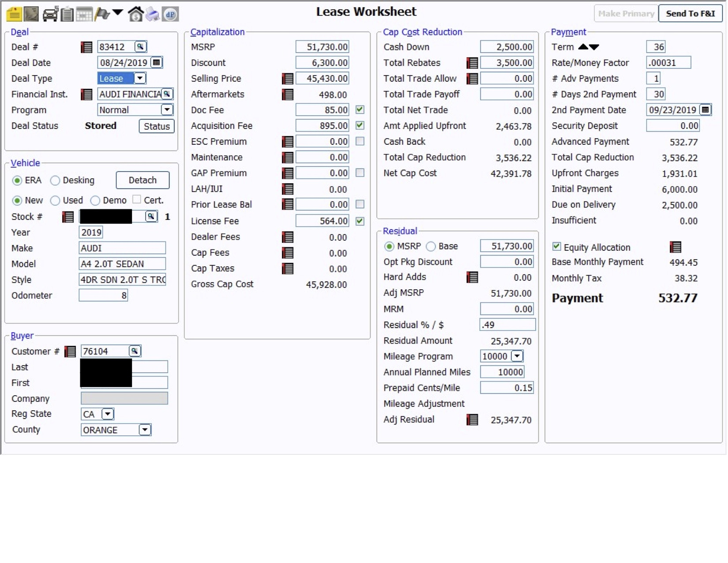Click the clipboard icon in toolbar
This screenshot has height=563, width=728.
pyautogui.click(x=67, y=14)
